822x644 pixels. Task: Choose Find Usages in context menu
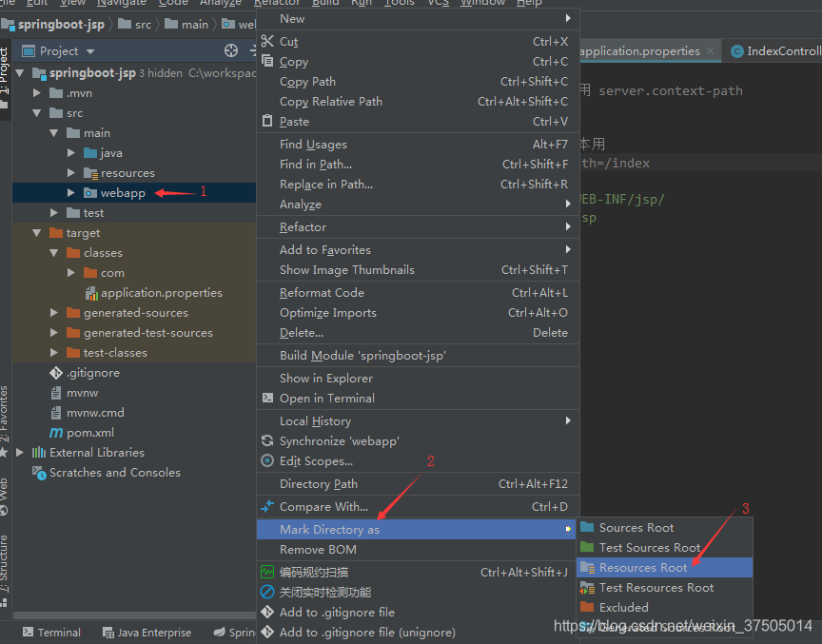point(418,144)
